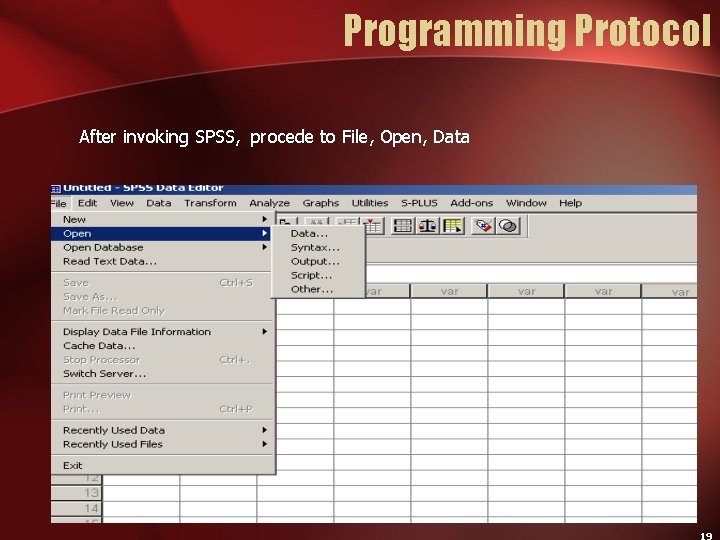Toggle the Value Labels tag icon
The height and width of the screenshot is (540, 720).
[x=483, y=226]
